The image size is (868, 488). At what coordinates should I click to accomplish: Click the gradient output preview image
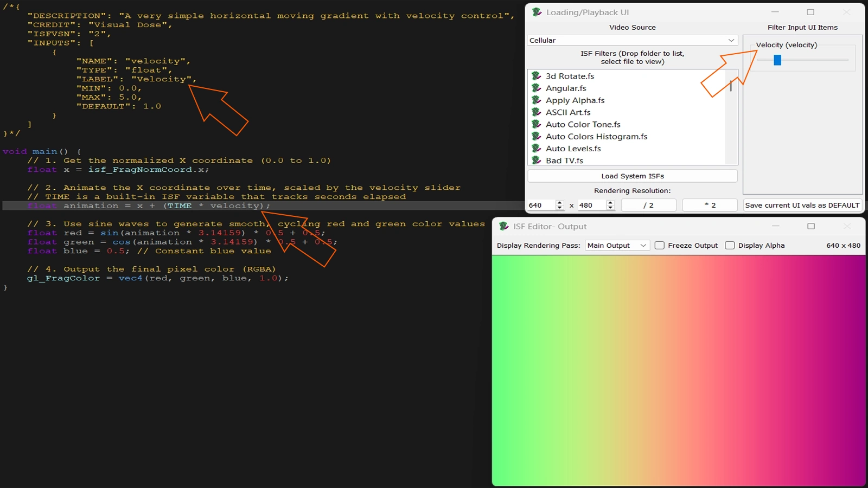pos(678,370)
